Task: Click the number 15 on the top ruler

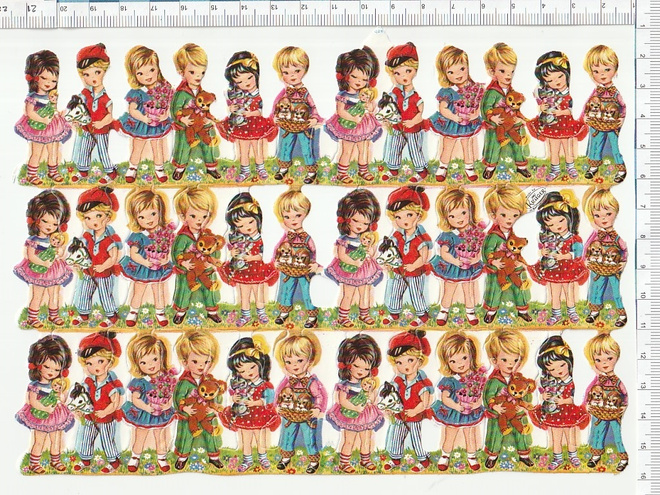Action: tap(213, 8)
